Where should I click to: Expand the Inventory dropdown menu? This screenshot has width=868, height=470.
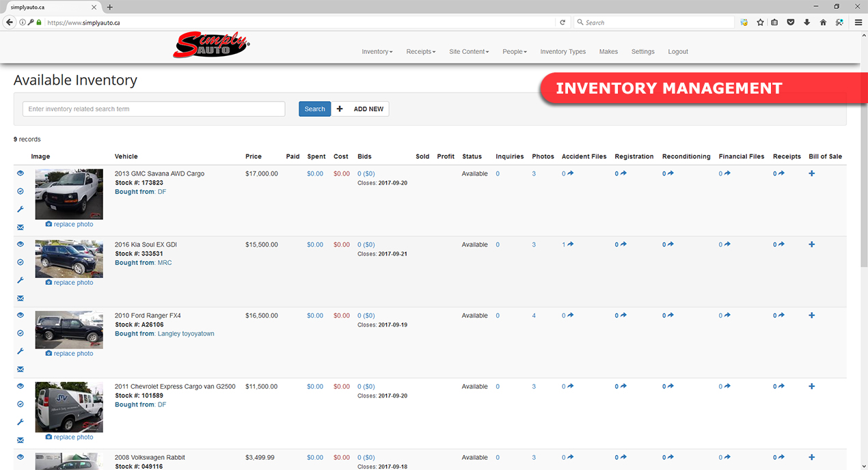tap(377, 52)
